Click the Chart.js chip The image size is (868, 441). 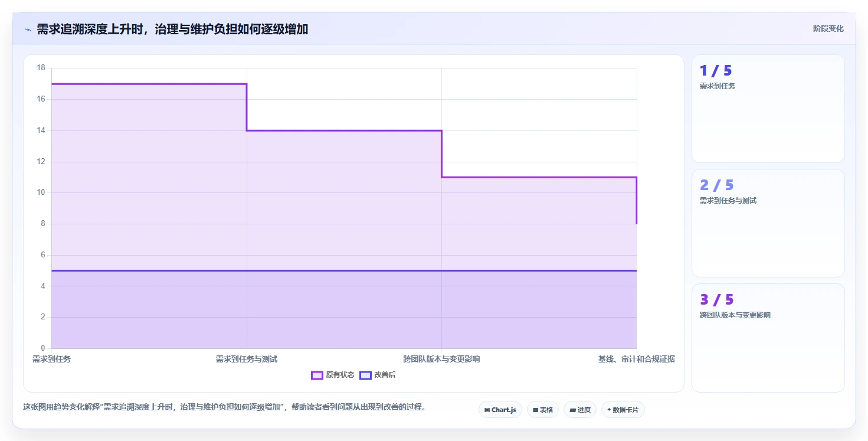[500, 410]
